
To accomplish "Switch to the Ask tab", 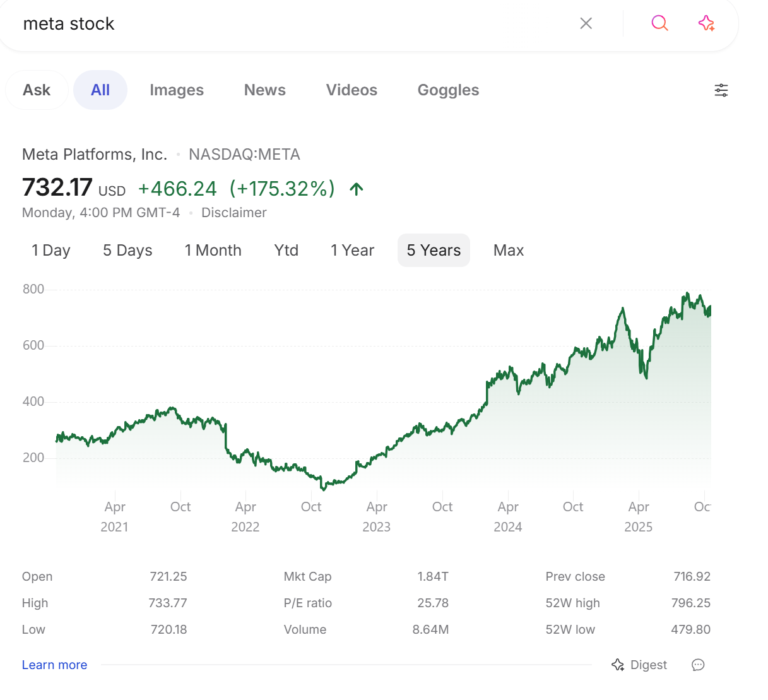I will tap(37, 90).
